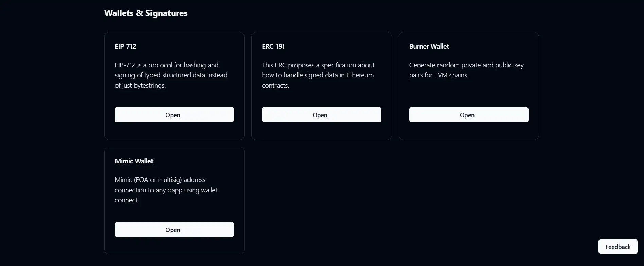Select the EIP-712 card title
644x266 pixels.
coord(125,46)
